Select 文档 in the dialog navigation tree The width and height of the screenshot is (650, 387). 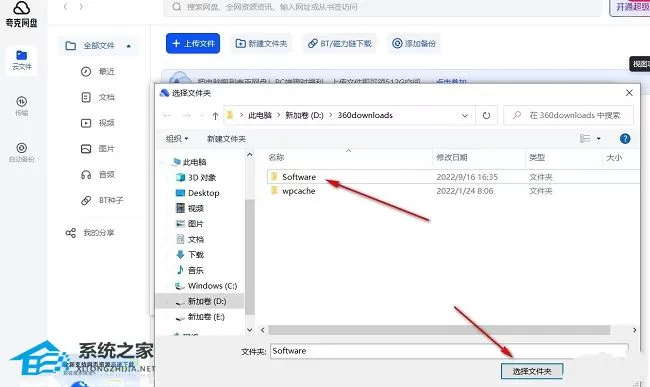tap(190, 239)
